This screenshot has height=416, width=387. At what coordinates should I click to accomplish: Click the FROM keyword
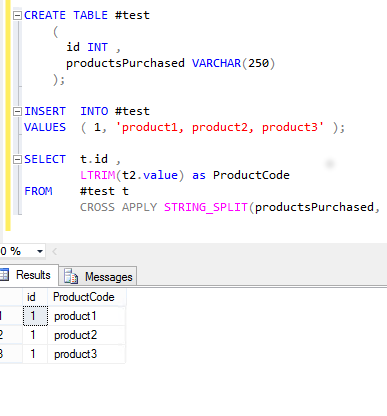[x=38, y=191]
